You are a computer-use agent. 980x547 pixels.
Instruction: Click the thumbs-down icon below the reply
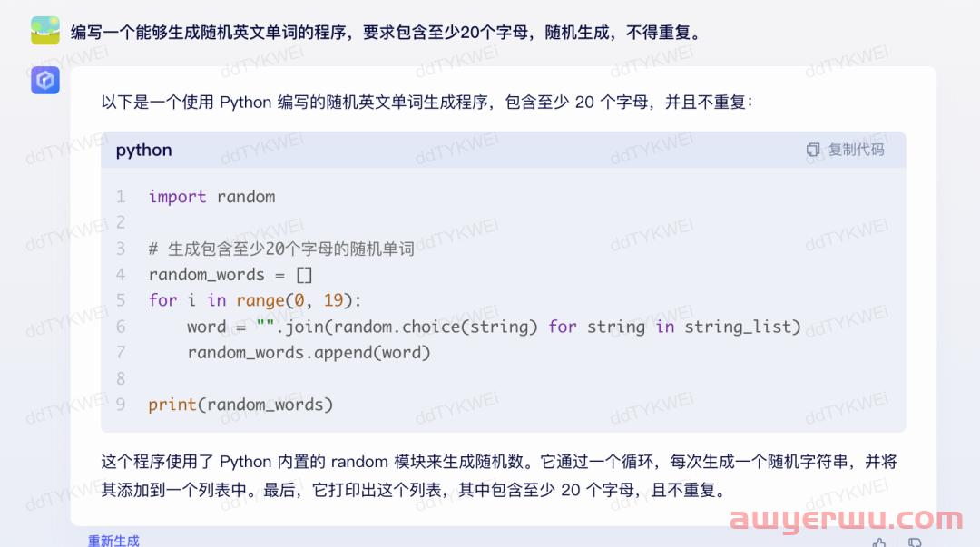[x=915, y=542]
